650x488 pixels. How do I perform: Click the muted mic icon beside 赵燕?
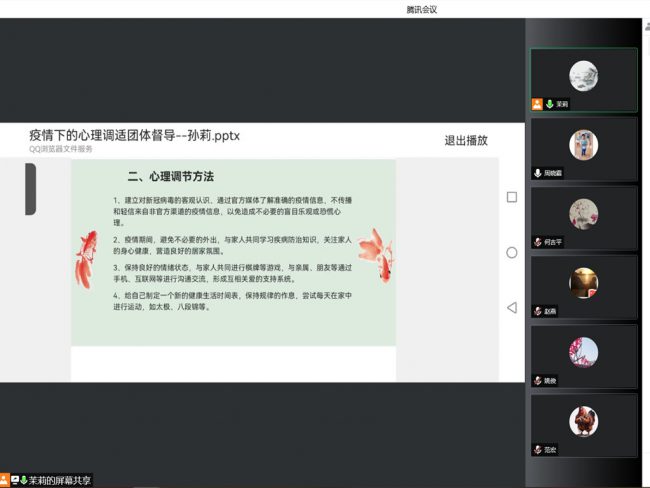(538, 311)
